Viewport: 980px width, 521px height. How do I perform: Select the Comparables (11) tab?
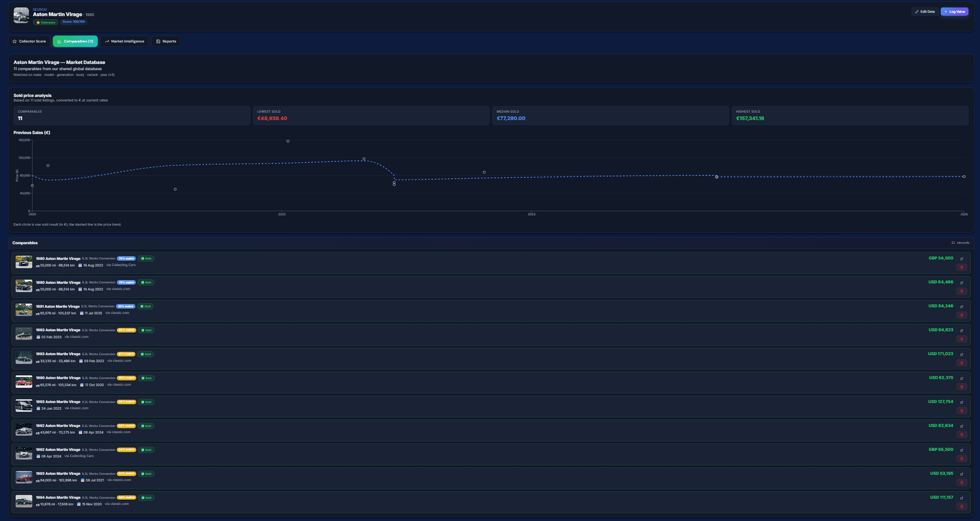click(x=76, y=41)
